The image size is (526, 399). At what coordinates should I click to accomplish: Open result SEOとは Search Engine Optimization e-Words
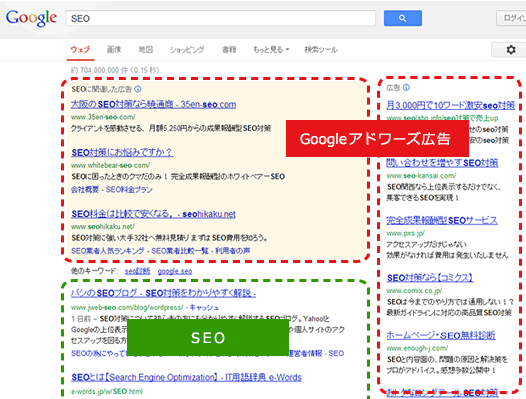coord(186,377)
